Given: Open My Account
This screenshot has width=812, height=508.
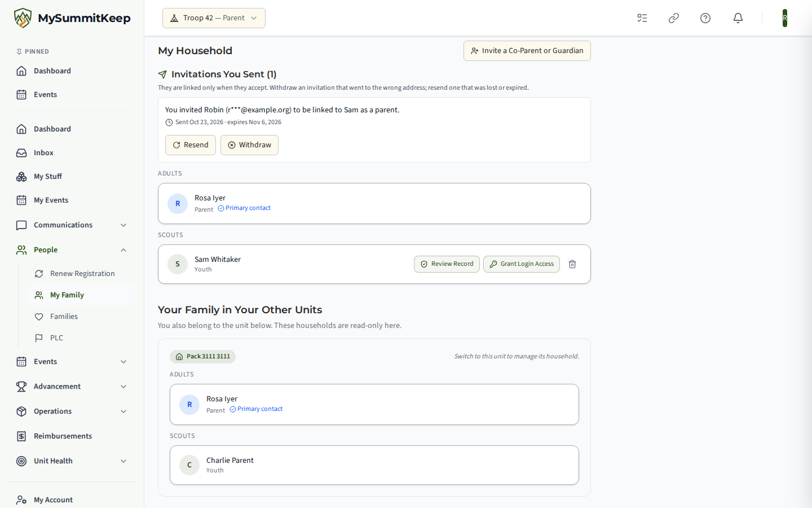Looking at the screenshot, I should point(72,500).
